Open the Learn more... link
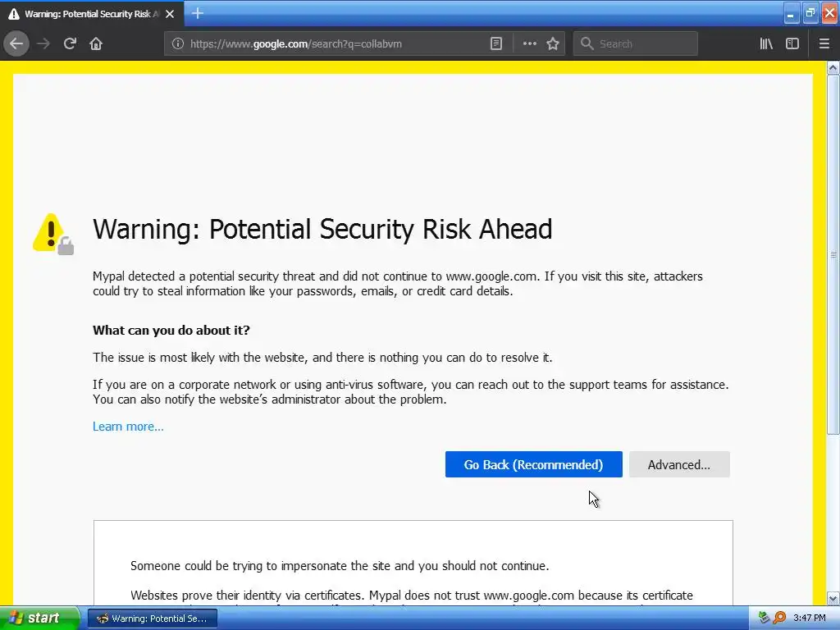The width and height of the screenshot is (840, 630). [128, 427]
